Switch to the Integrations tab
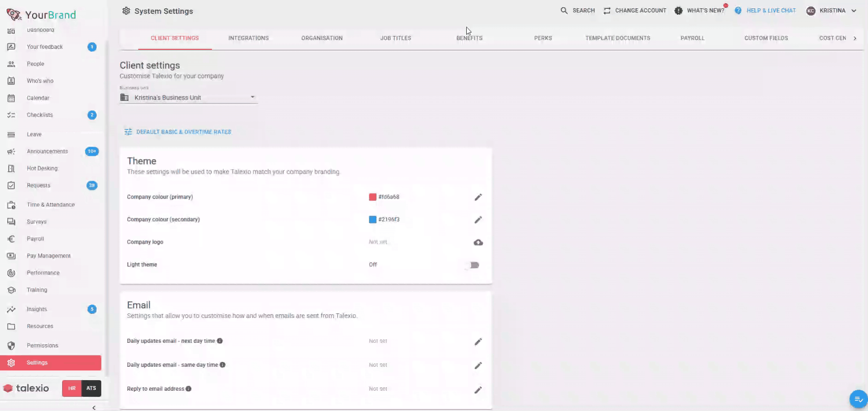This screenshot has height=411, width=868. 248,38
